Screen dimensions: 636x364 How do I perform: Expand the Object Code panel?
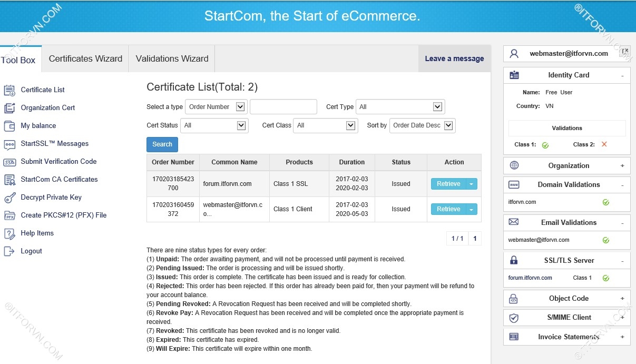click(622, 299)
